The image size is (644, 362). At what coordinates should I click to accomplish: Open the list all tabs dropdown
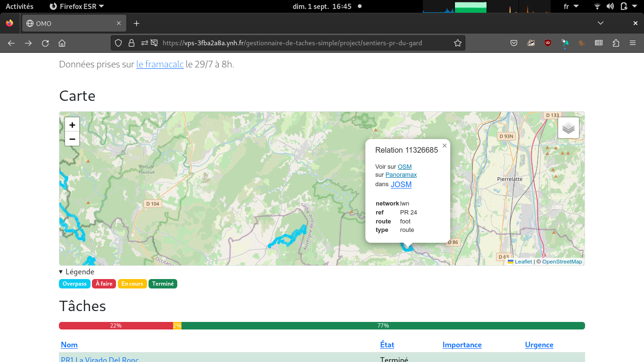click(x=600, y=23)
